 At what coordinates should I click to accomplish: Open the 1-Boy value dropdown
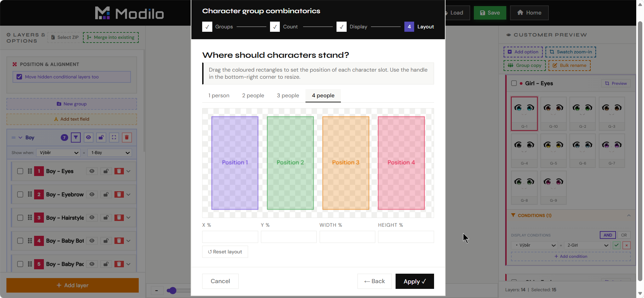(110, 153)
